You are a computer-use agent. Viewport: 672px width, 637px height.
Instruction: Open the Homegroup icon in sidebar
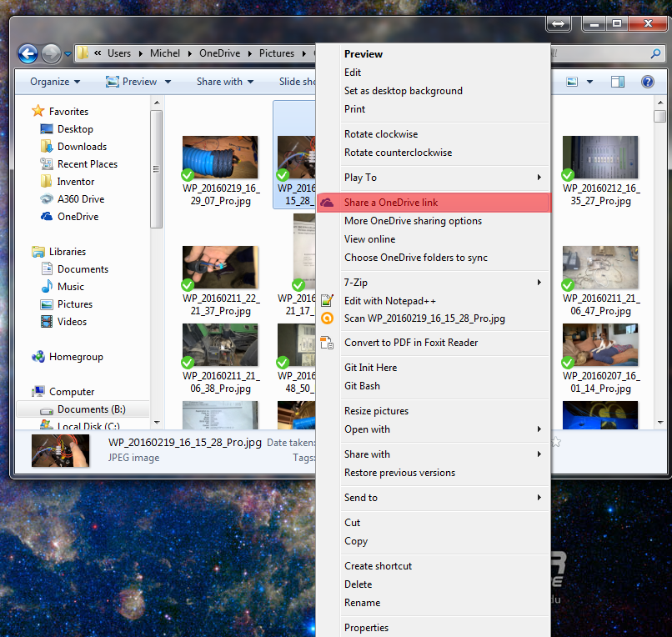coord(38,357)
